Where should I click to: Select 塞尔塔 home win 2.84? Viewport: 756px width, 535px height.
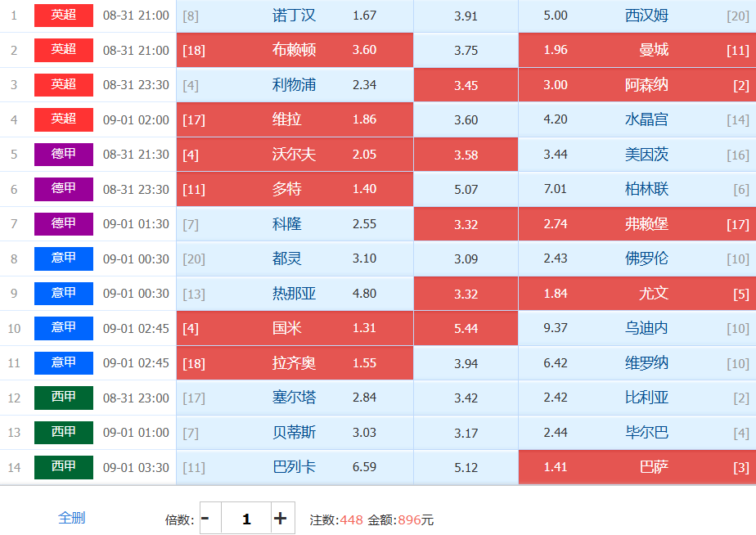pos(295,397)
